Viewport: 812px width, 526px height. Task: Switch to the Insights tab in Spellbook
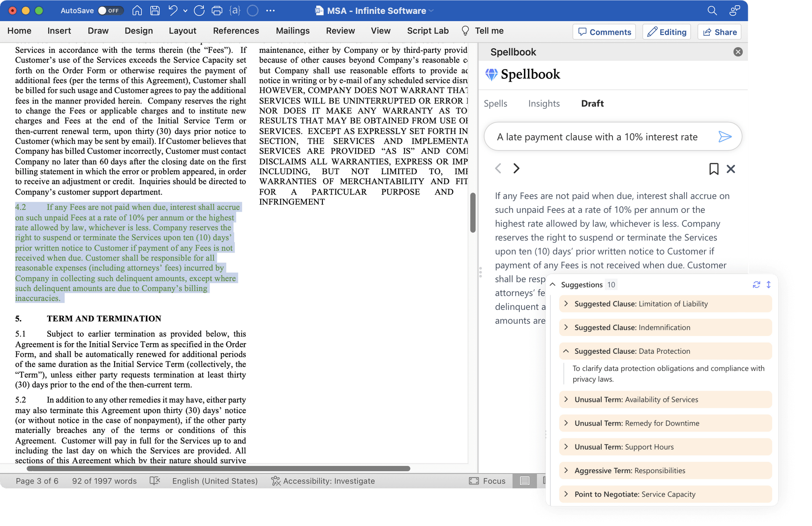coord(544,104)
